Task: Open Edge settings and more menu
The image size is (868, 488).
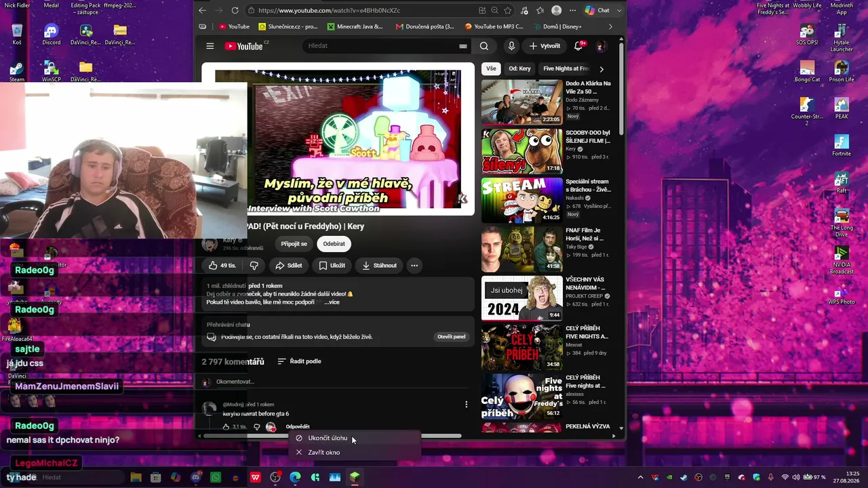Action: [572, 10]
